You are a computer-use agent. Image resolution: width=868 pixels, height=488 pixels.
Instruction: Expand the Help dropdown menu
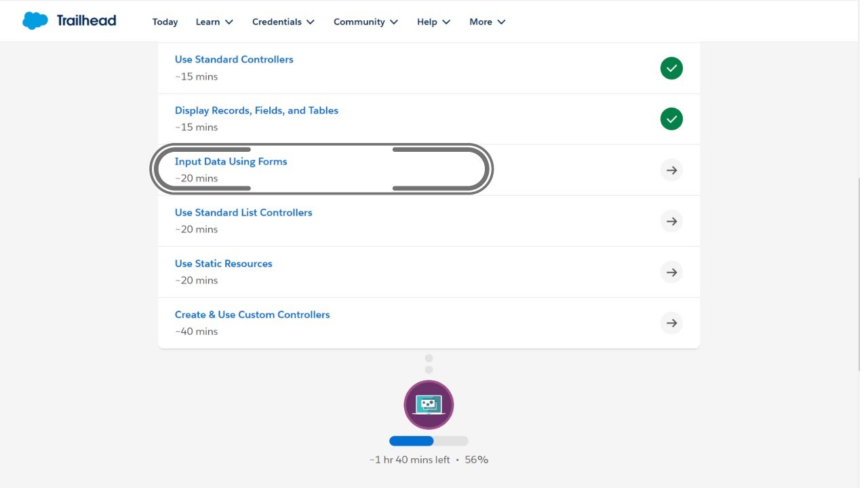tap(433, 22)
